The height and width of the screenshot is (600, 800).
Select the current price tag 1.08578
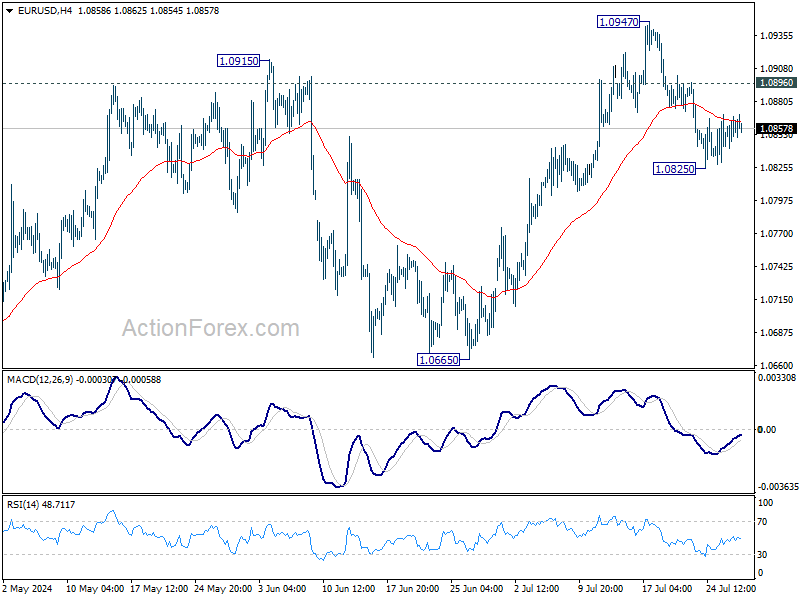coord(776,129)
